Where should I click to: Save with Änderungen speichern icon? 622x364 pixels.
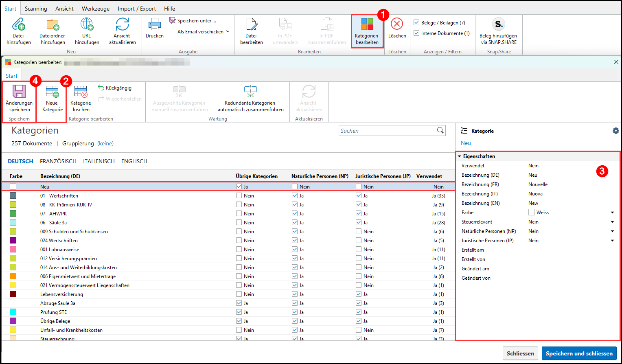click(19, 91)
